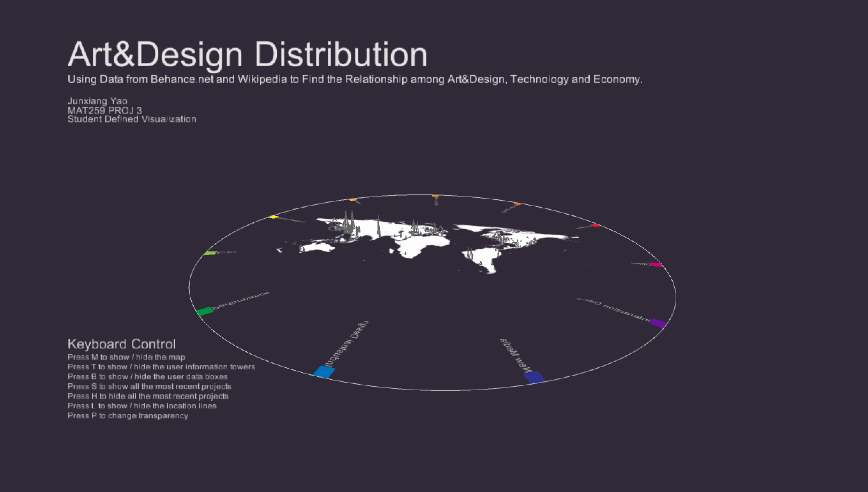Select the dark green category box
Viewport: 868px width, 492px height.
pos(205,311)
